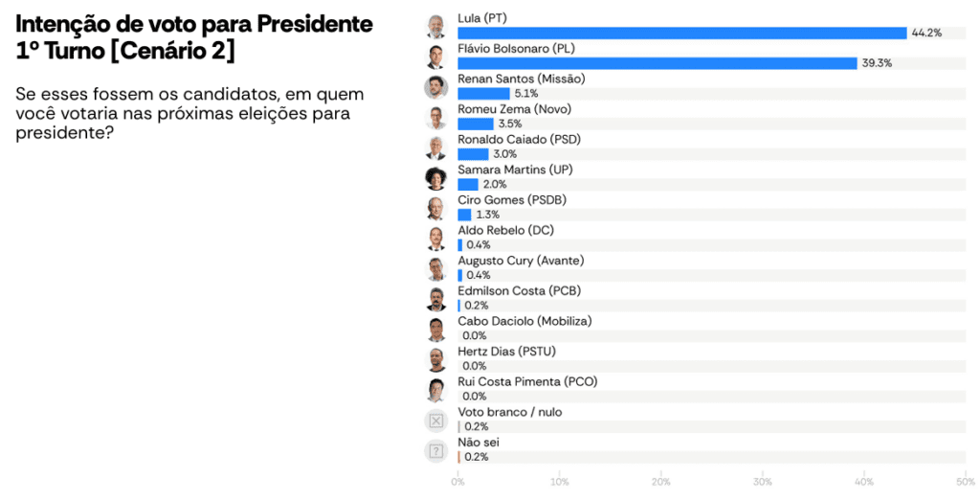980x501 pixels.
Task: Click Lula's 44.2% blue bar
Action: coord(681,34)
